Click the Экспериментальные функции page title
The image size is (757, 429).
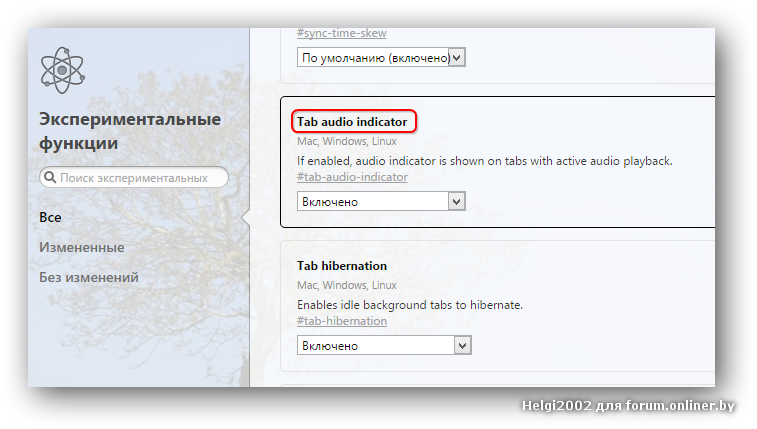pyautogui.click(x=130, y=131)
